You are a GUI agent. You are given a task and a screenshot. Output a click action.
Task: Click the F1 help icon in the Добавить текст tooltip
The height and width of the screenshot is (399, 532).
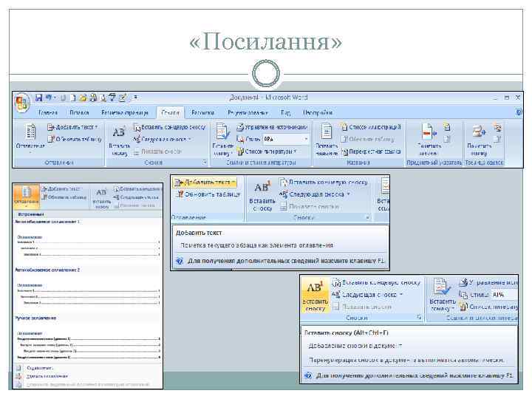pos(180,262)
